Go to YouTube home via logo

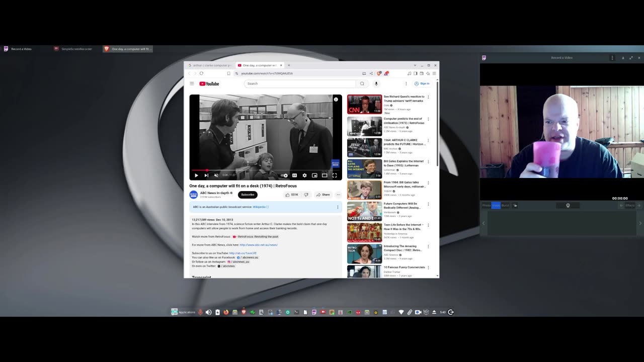(209, 83)
